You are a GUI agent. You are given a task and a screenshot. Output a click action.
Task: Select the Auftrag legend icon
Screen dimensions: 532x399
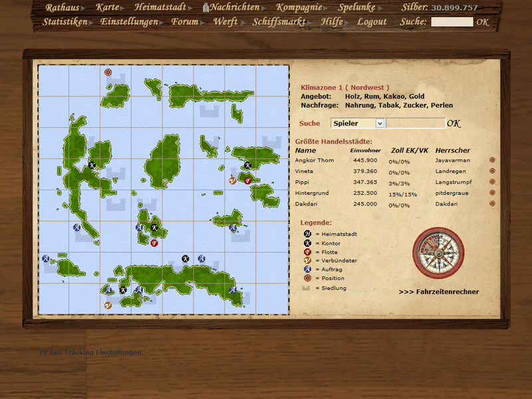(x=307, y=269)
